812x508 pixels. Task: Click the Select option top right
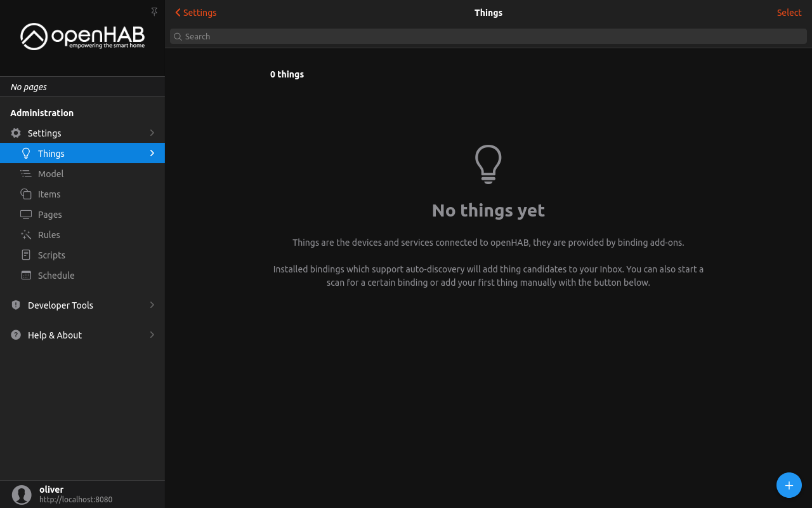[789, 12]
